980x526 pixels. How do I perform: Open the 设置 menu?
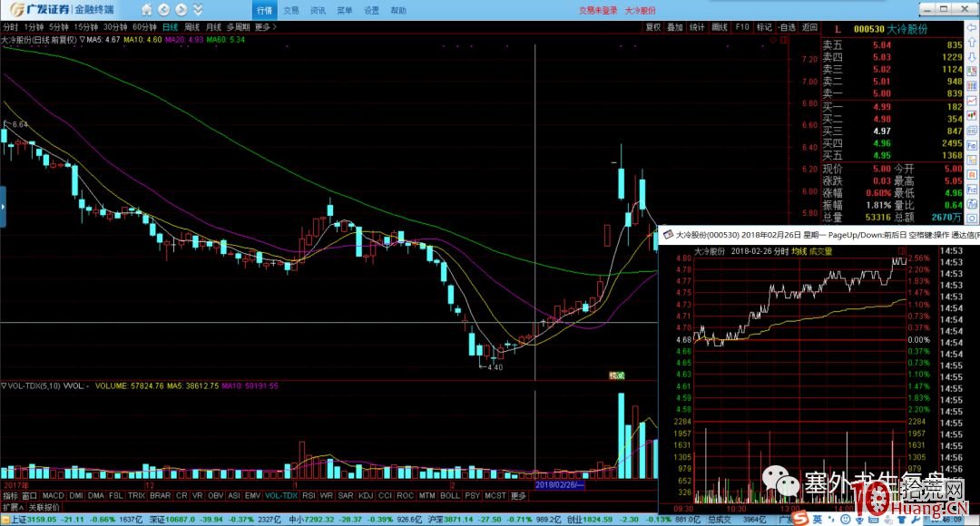[x=371, y=11]
